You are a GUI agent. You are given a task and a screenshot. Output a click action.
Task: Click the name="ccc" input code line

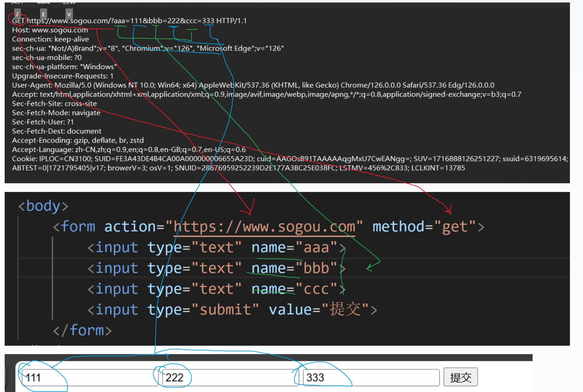coord(216,289)
